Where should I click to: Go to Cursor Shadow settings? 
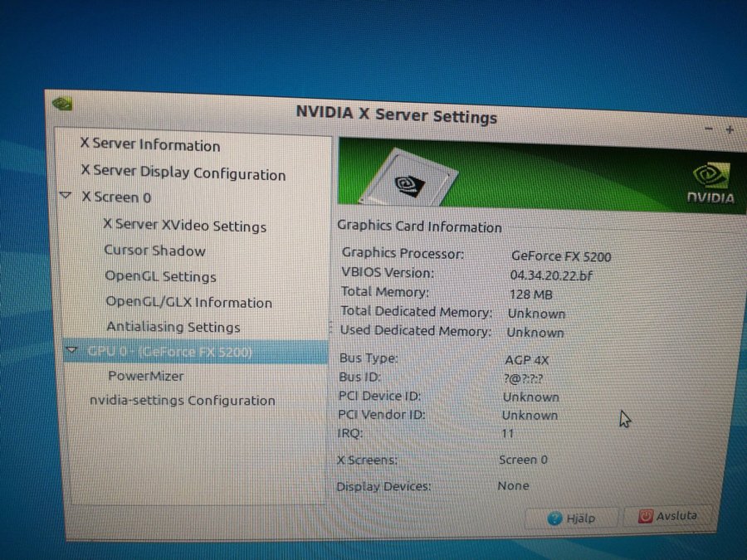click(x=154, y=251)
